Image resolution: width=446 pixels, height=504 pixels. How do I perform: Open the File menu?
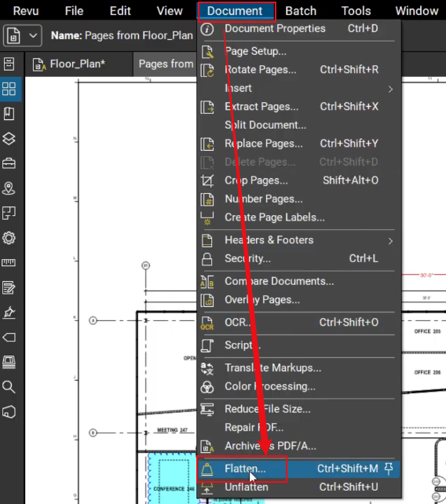point(74,11)
